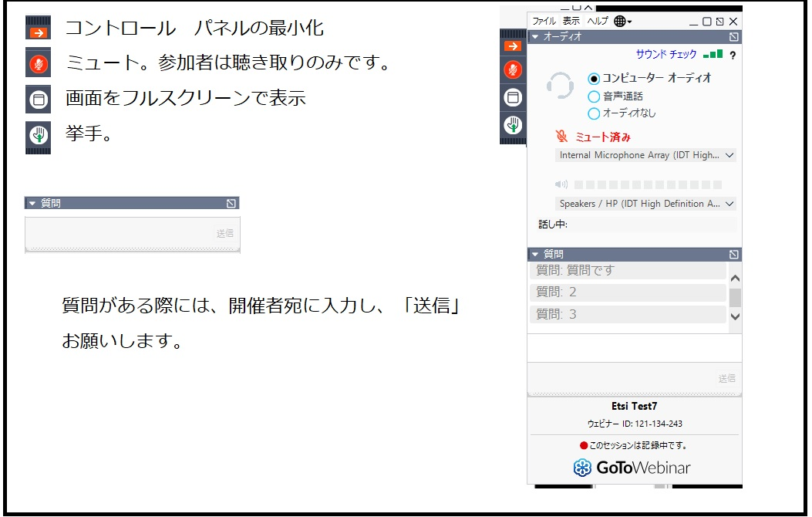Minimize the control panel with orange arrow icon
This screenshot has width=812, height=517.
513,46
